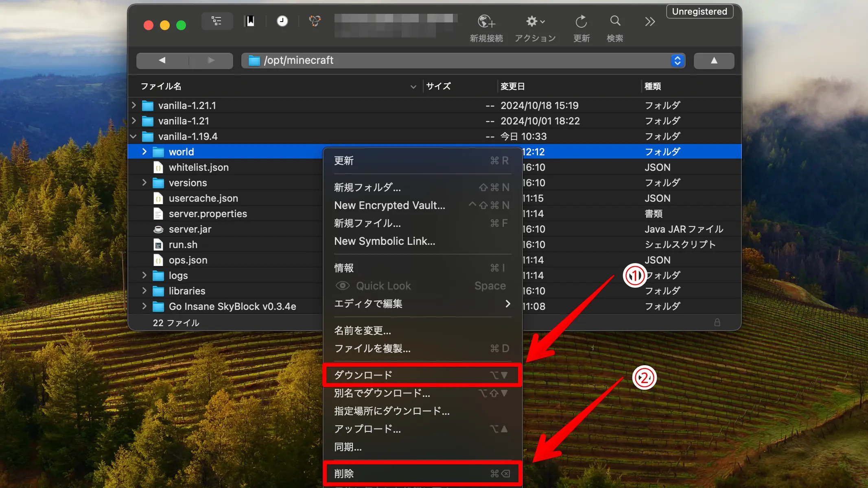The height and width of the screenshot is (488, 868).
Task: Click the 更新 refresh toolbar icon
Action: point(581,21)
